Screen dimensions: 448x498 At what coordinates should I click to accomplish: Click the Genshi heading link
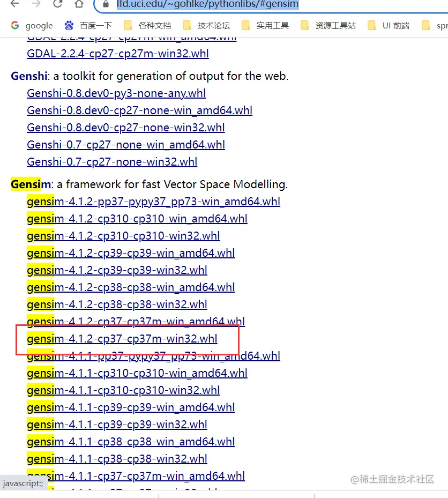(29, 76)
